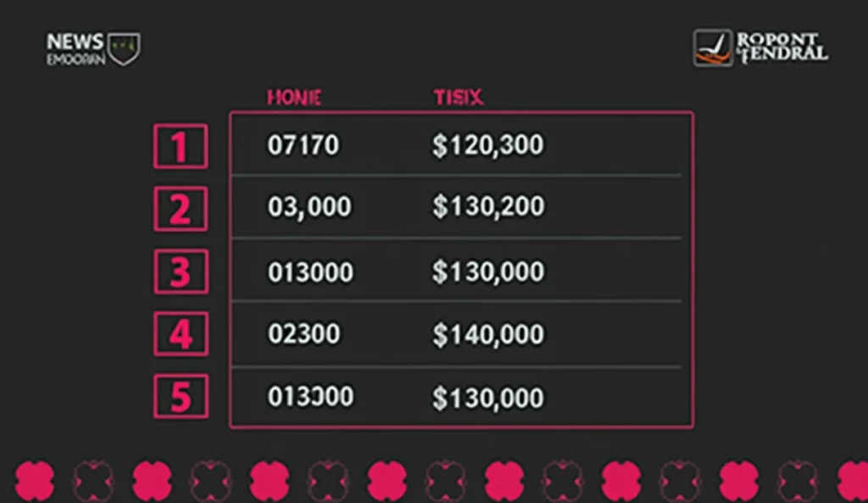This screenshot has height=503, width=868.
Task: Click the first solid pink clover icon
Action: click(x=35, y=481)
